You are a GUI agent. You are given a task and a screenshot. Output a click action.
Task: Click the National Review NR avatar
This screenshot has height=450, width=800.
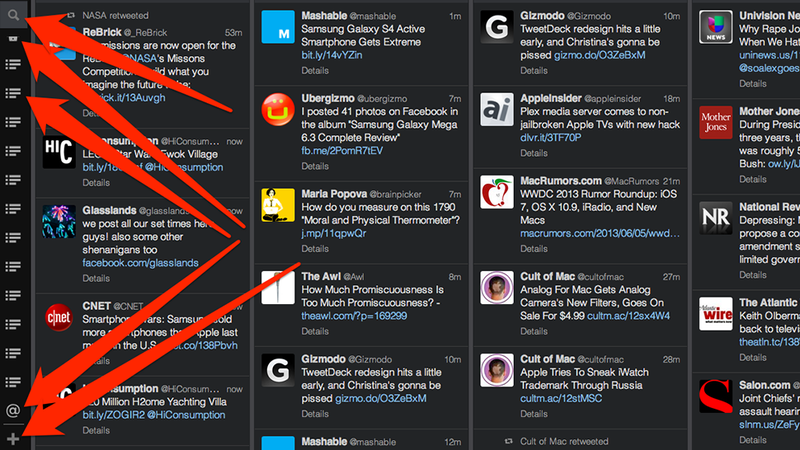pyautogui.click(x=716, y=218)
